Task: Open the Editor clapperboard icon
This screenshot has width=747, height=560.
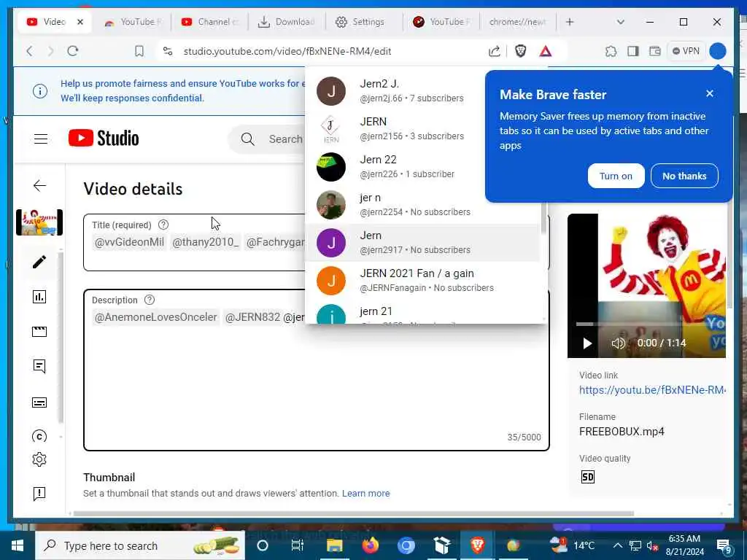Action: click(39, 332)
